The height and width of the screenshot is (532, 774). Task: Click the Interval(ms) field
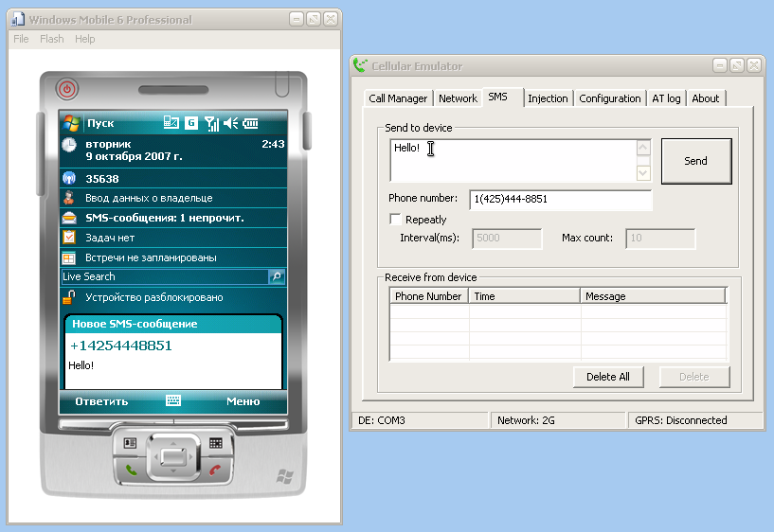507,239
